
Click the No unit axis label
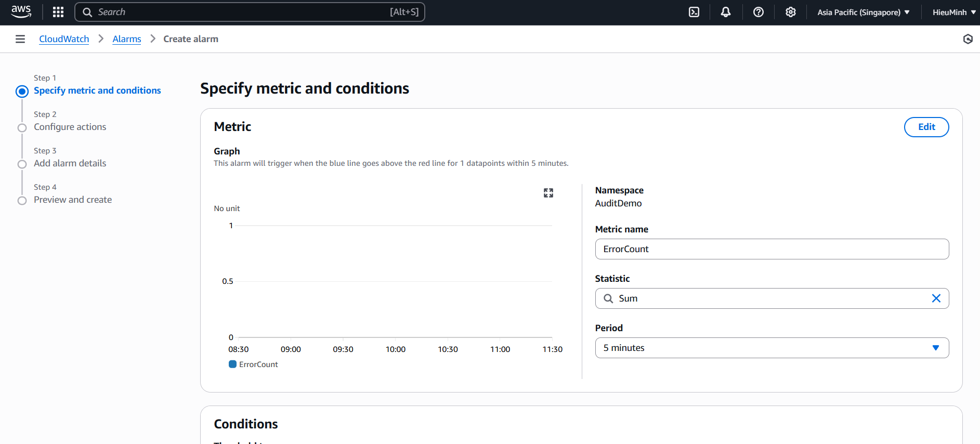[x=227, y=208]
